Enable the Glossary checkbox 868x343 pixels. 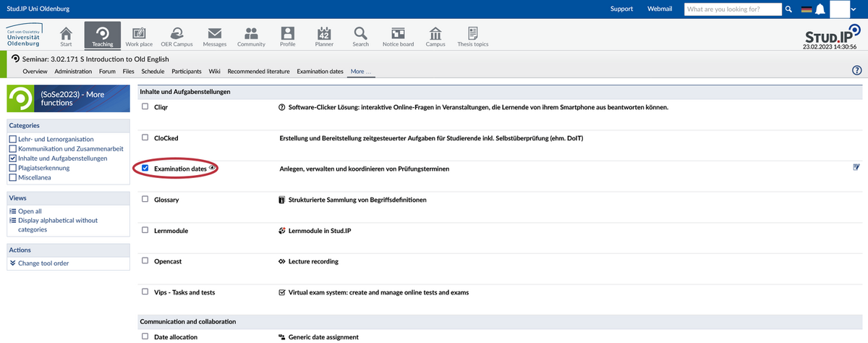click(x=145, y=199)
